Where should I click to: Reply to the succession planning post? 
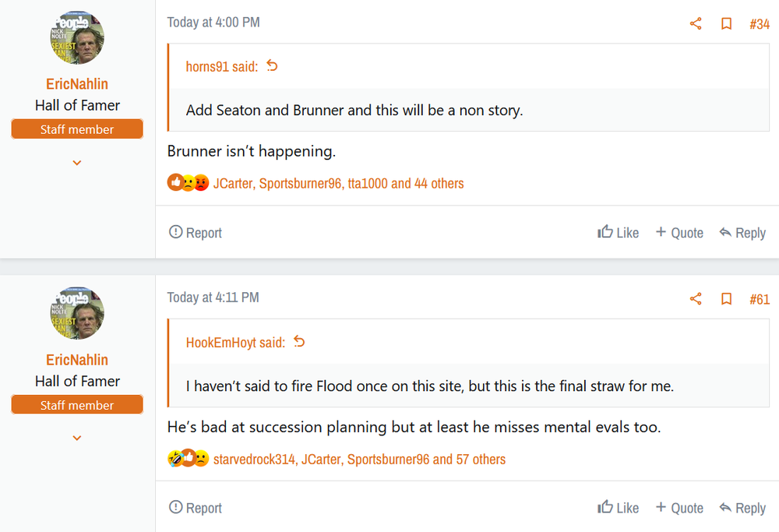742,508
